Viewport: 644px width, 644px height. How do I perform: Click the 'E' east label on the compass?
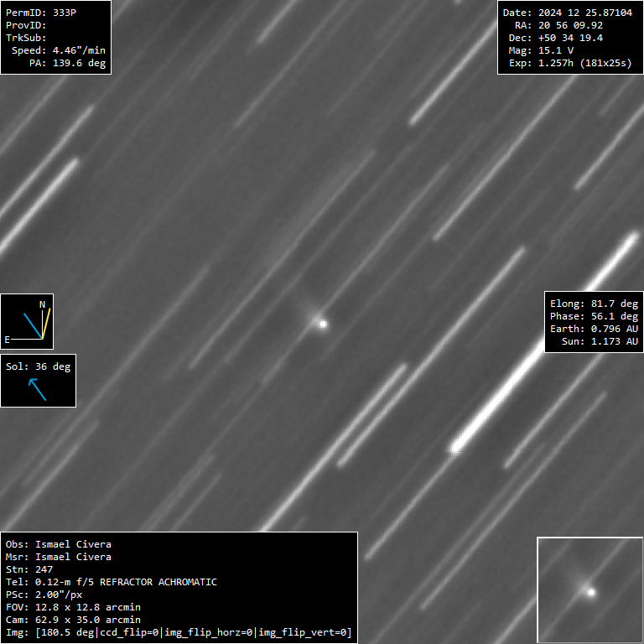[7, 340]
